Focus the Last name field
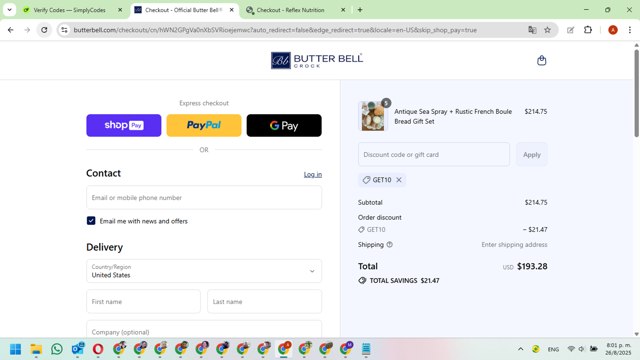640x360 pixels. pyautogui.click(x=264, y=302)
